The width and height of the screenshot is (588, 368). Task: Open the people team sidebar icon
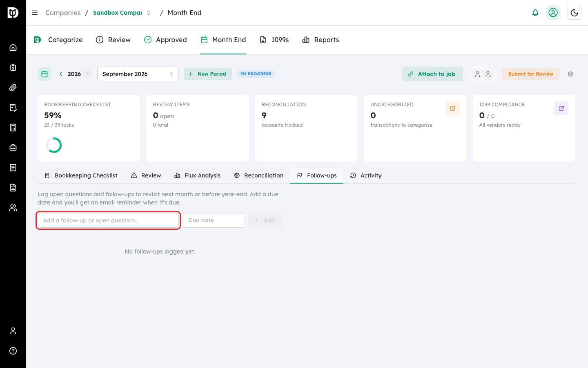point(13,208)
